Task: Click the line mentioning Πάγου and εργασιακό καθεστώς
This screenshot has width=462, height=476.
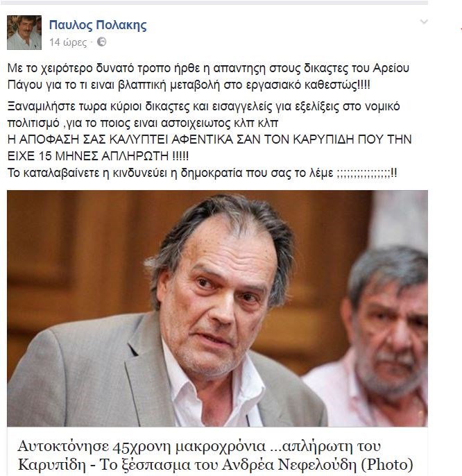Action: click(189, 85)
